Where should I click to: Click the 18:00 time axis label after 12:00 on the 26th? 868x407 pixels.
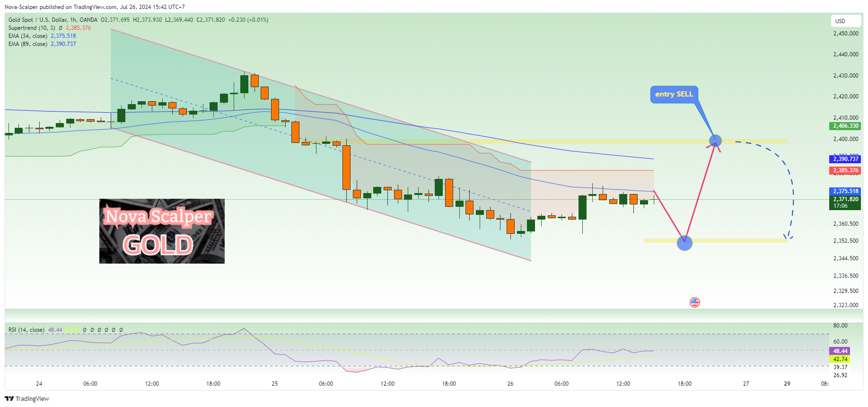click(684, 384)
